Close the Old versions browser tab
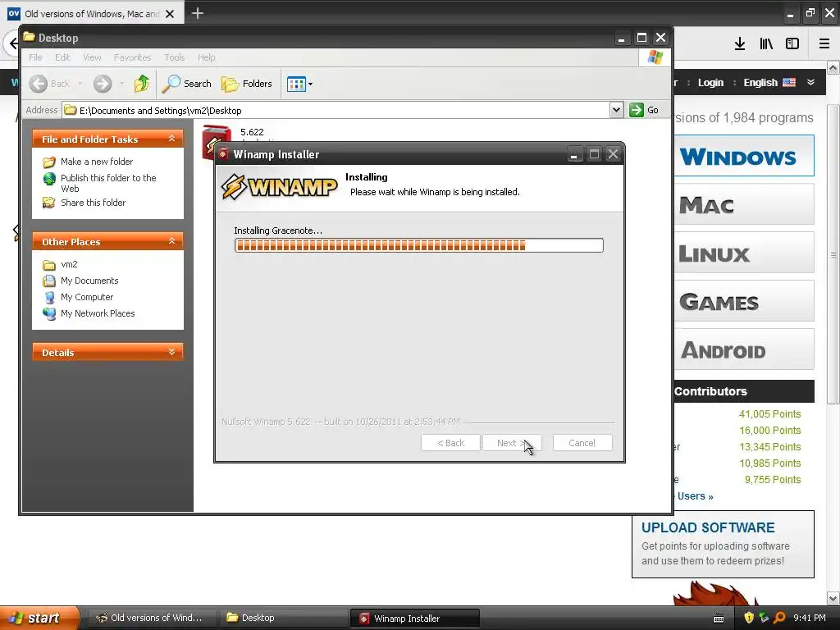Screen dimensions: 840x630 pos(169,14)
